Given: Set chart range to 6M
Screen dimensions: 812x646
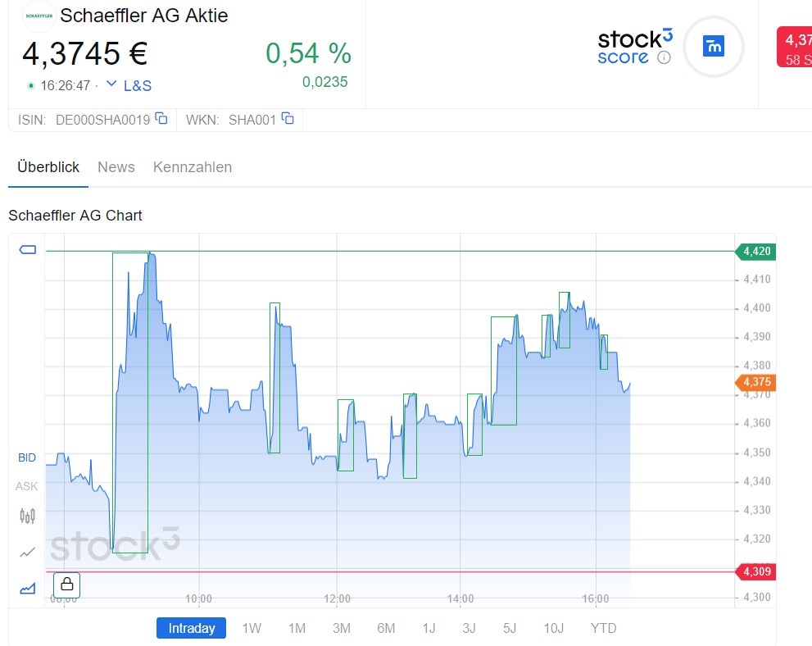Looking at the screenshot, I should coord(386,629).
